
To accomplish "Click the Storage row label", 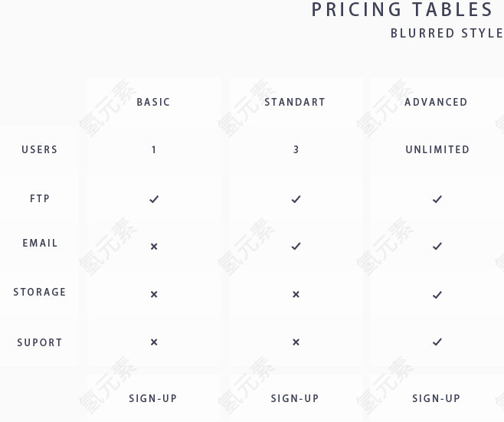I will (40, 292).
